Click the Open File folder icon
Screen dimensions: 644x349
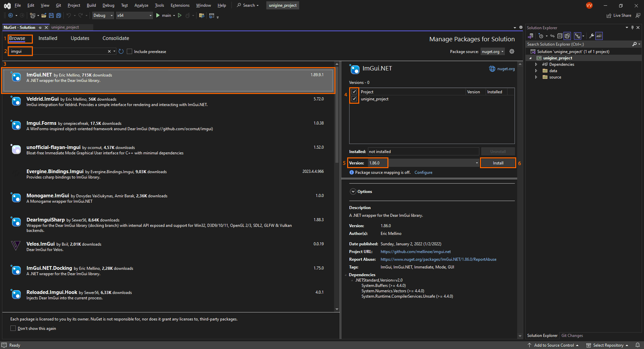tap(44, 15)
